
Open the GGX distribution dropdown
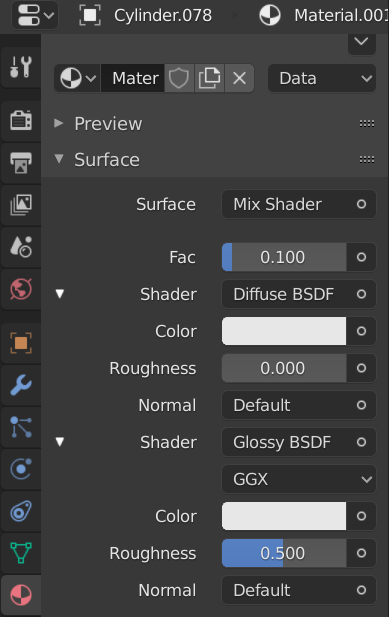299,479
